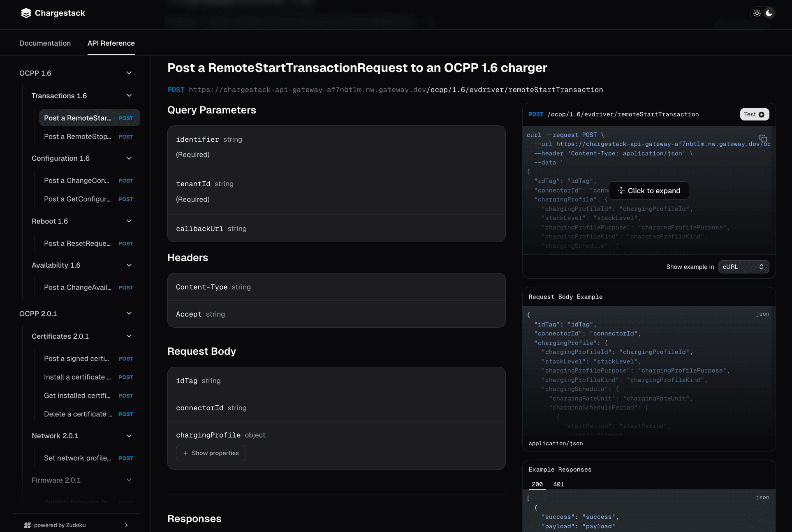Click the page title heading
Screen dimensions: 792x532
point(357,67)
